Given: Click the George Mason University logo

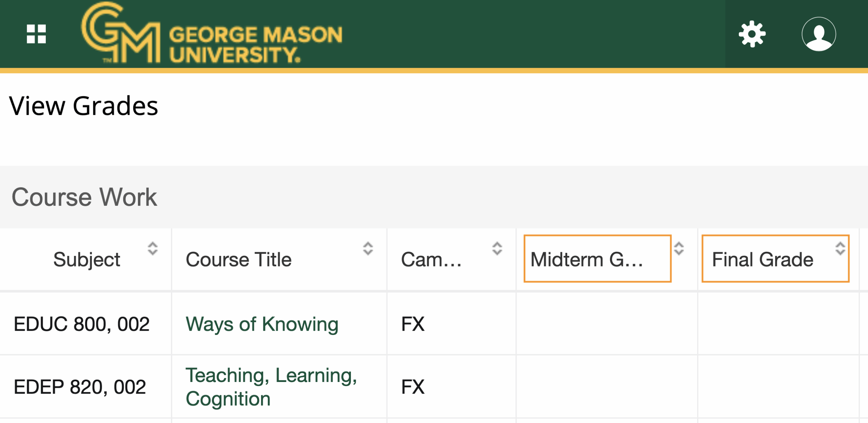Looking at the screenshot, I should click(212, 34).
